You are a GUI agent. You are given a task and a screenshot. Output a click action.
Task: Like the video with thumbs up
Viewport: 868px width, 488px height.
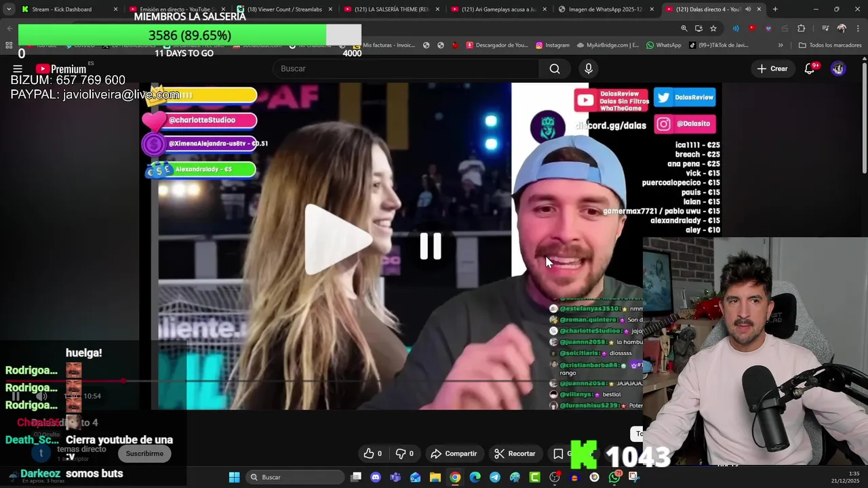coord(372,453)
